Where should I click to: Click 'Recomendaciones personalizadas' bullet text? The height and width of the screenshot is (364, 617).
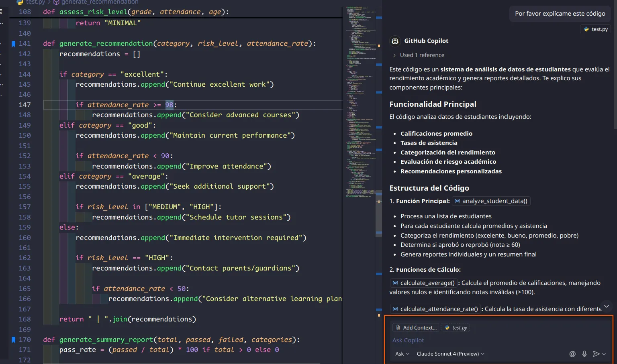pos(451,171)
